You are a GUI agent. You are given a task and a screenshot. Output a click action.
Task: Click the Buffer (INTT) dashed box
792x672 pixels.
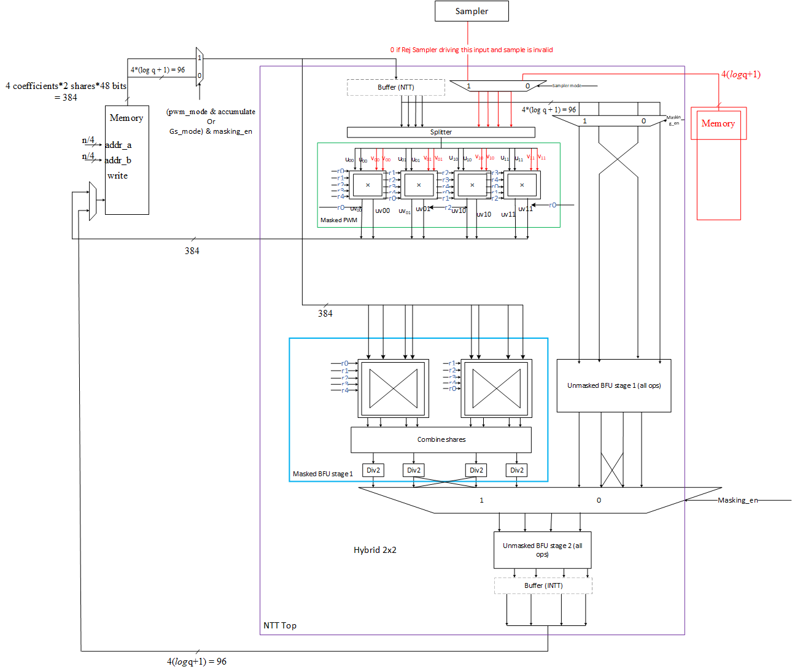coord(543,585)
